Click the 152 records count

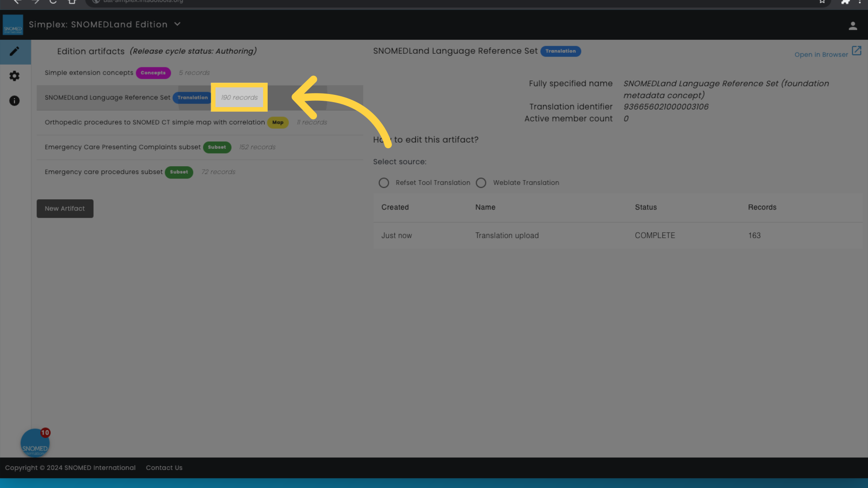click(x=257, y=147)
